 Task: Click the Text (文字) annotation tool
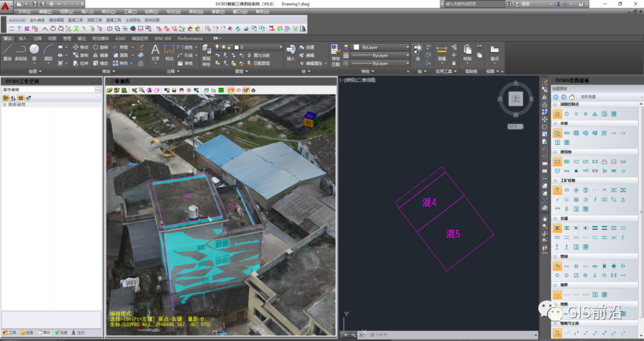pos(155,50)
